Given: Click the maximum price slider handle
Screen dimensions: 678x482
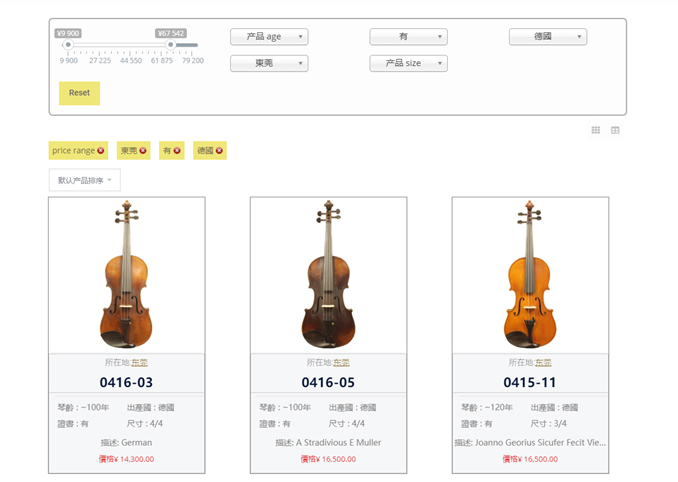Looking at the screenshot, I should pyautogui.click(x=171, y=44).
